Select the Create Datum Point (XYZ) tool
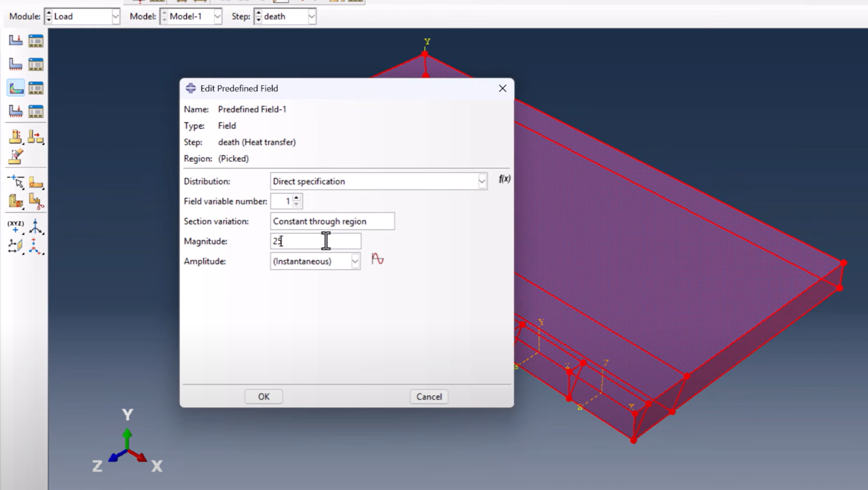This screenshot has height=490, width=868. click(x=15, y=226)
